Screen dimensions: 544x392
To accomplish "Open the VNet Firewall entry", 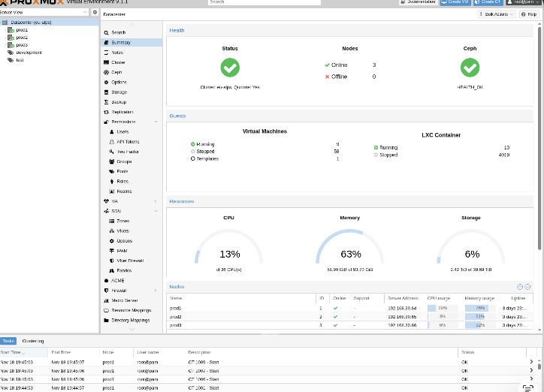I will tap(129, 261).
